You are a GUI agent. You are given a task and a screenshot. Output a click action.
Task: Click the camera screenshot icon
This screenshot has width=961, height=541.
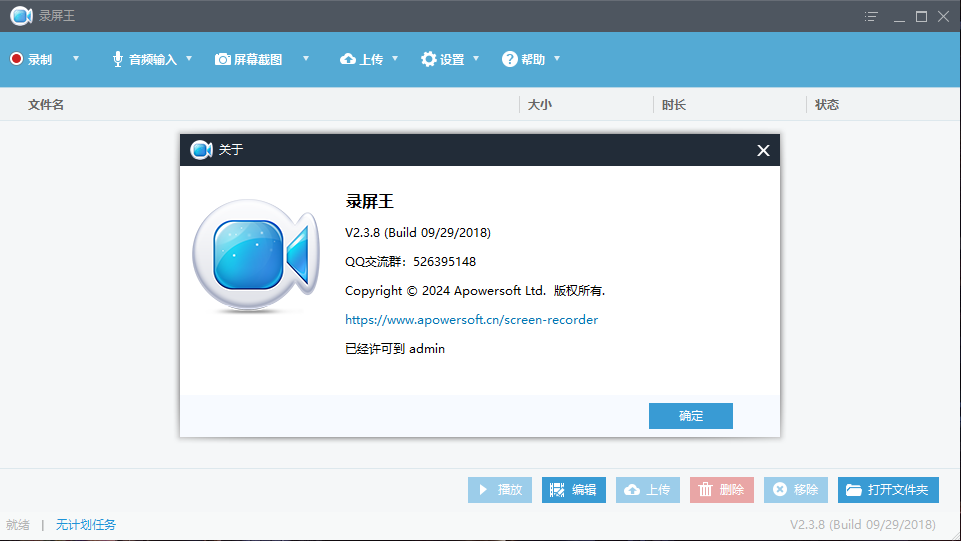(223, 59)
